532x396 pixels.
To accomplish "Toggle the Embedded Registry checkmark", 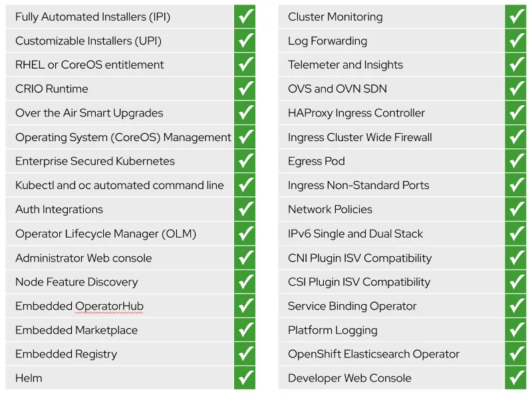I will (x=245, y=354).
